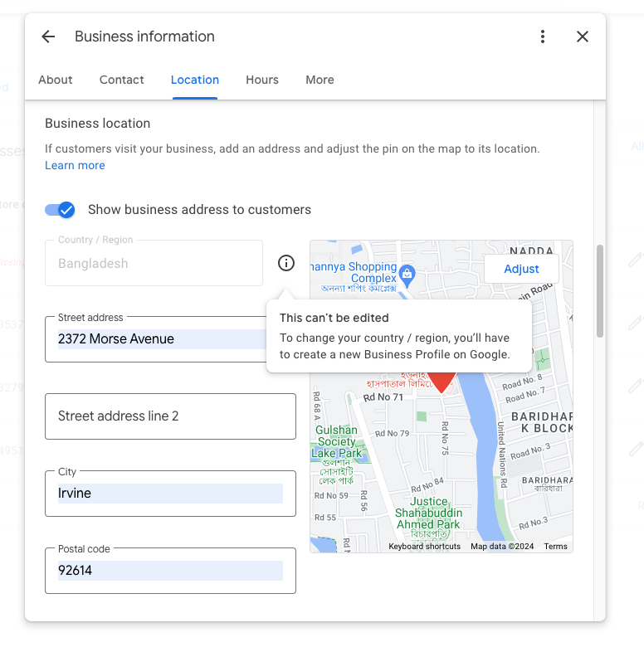Switch to the Contact tab
The width and height of the screenshot is (644, 652).
[121, 80]
